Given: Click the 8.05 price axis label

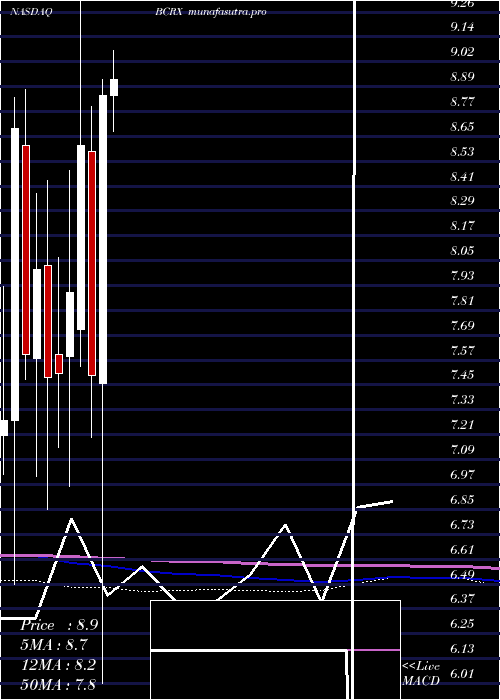Looking at the screenshot, I should [x=462, y=251].
